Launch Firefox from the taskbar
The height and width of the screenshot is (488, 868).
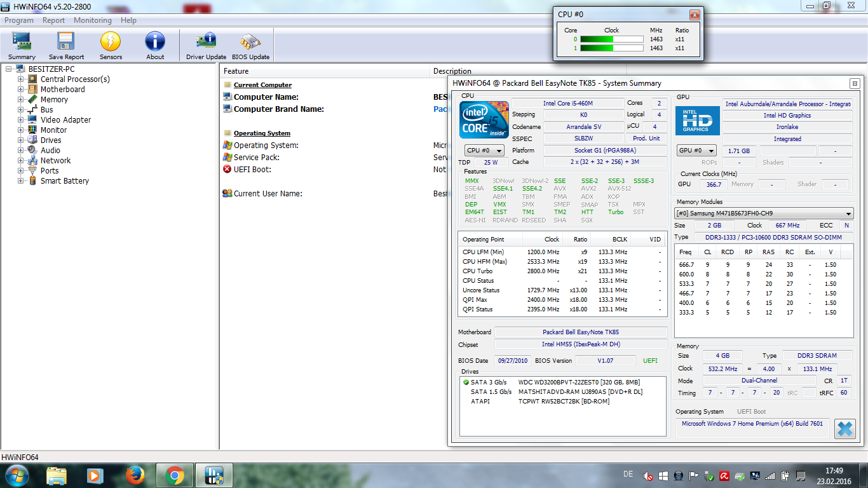[135, 475]
